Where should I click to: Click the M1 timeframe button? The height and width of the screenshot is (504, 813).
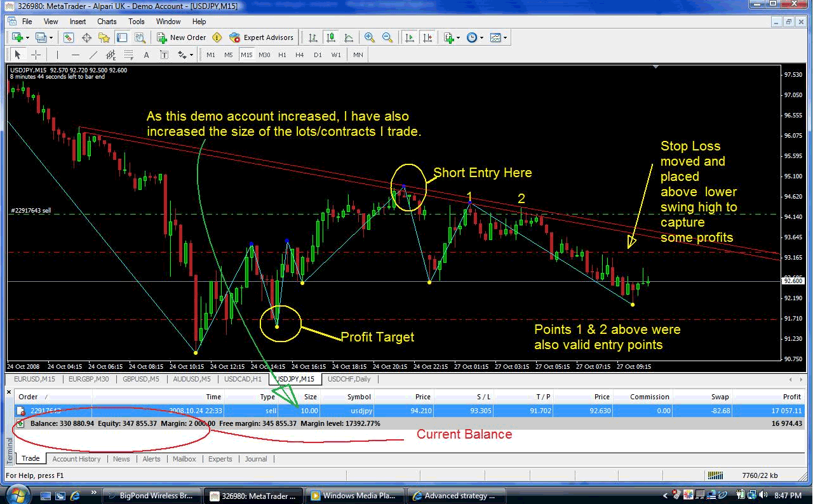210,55
